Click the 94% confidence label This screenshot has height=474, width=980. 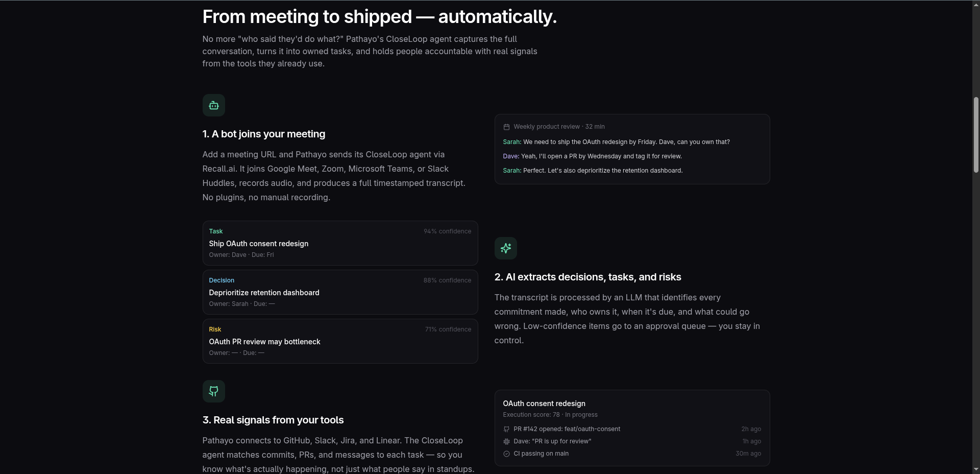coord(447,231)
